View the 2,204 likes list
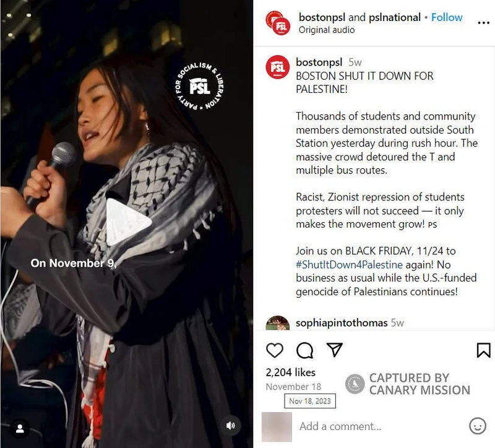This screenshot has width=495, height=448. (290, 373)
